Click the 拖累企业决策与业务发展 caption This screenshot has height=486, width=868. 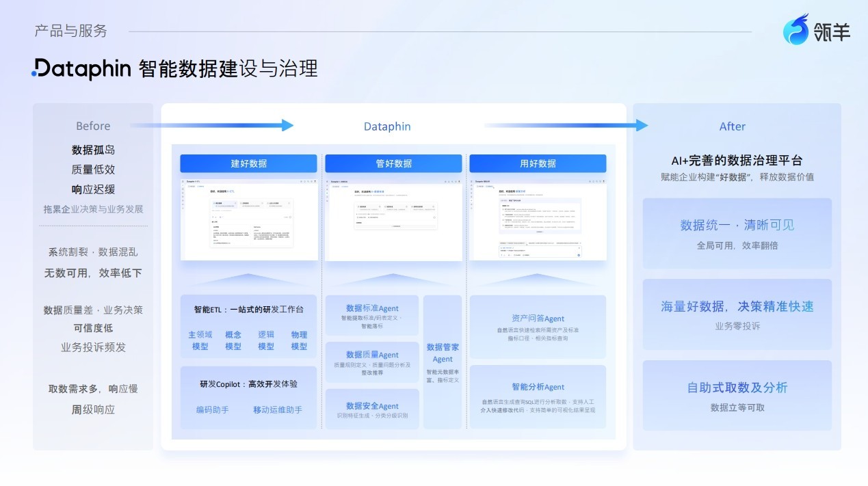coord(93,209)
